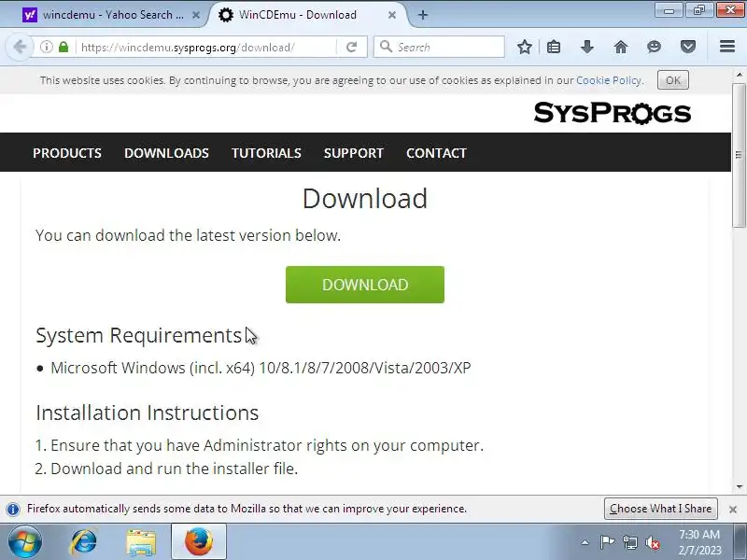Click the URL address field
Viewport: 747px width, 560px height.
205,48
